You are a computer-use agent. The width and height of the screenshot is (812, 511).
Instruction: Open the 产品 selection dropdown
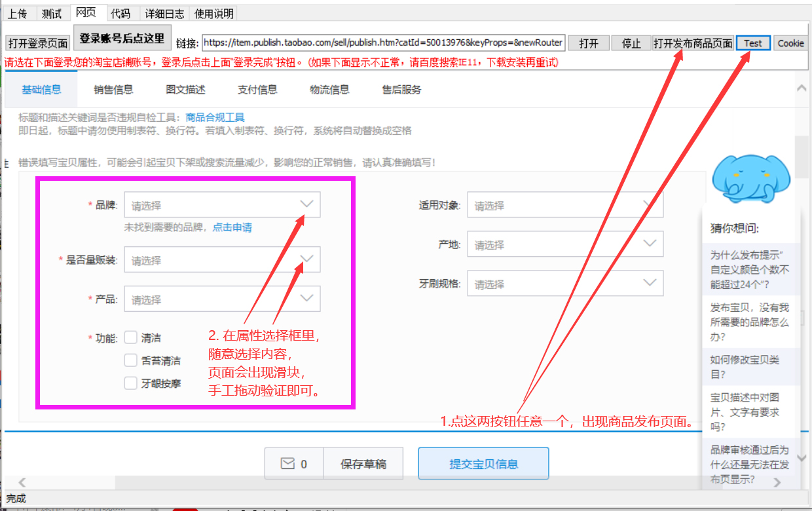point(222,299)
